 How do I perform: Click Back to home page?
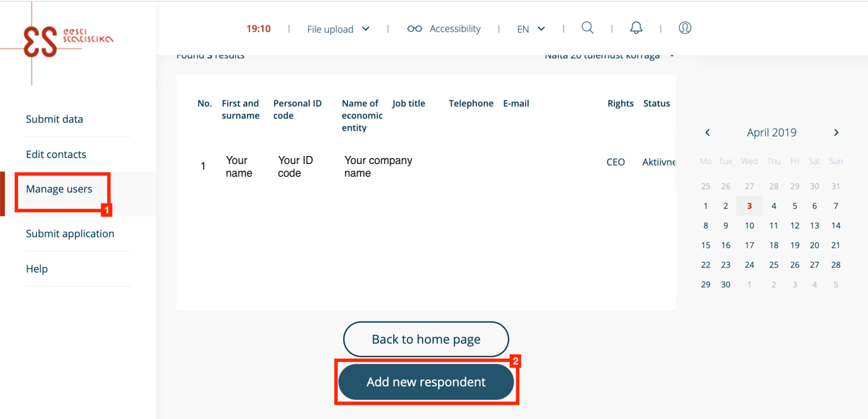[x=426, y=339]
